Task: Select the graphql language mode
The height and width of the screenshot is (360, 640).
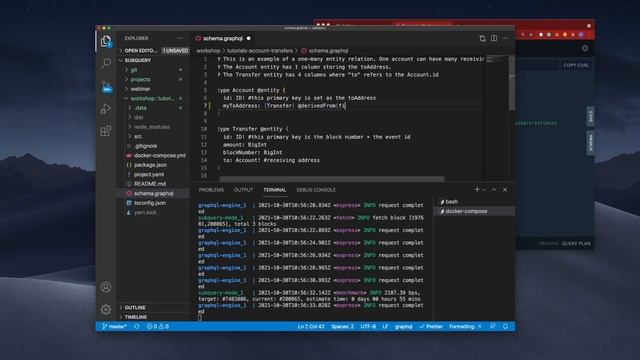Action: tap(403, 327)
